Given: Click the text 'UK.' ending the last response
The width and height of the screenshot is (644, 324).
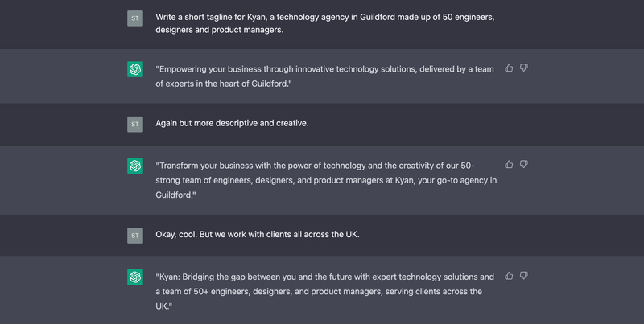Looking at the screenshot, I should click(x=164, y=306).
